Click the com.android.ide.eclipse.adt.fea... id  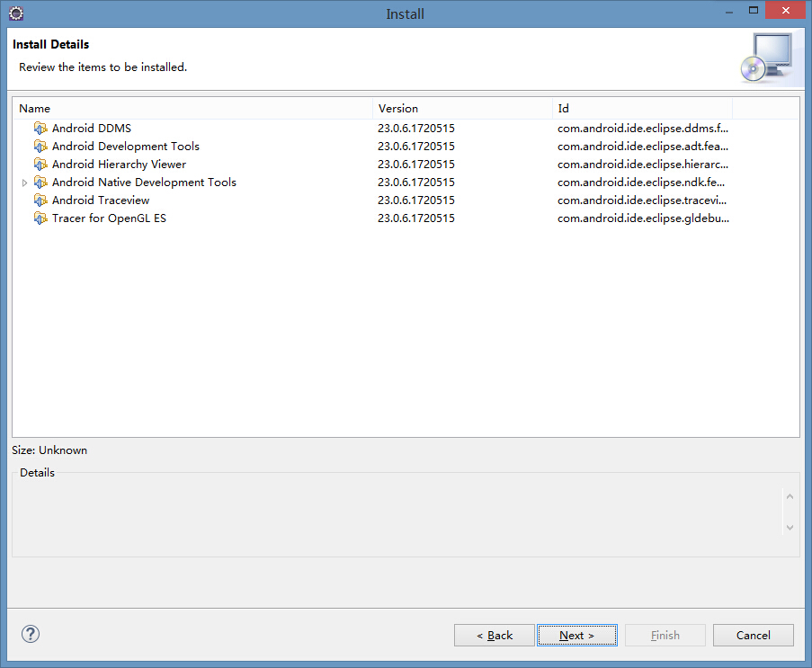pos(643,146)
